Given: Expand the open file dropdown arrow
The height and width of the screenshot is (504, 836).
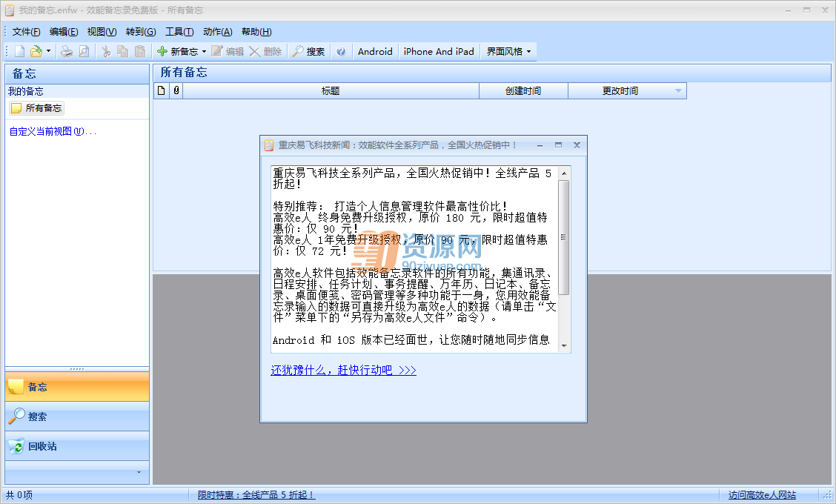Looking at the screenshot, I should 48,51.
